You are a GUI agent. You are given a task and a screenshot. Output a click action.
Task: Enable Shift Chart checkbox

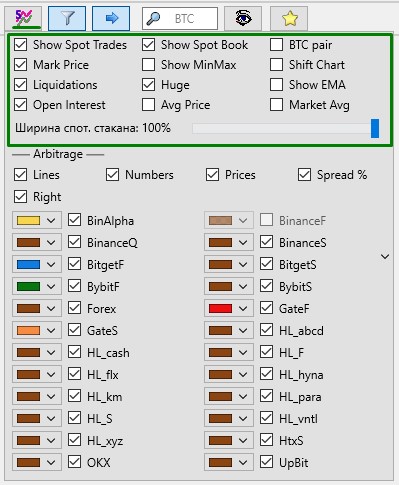276,65
